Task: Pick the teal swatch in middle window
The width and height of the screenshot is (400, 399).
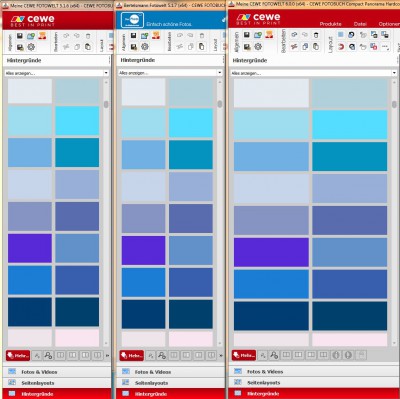Action: (191, 155)
